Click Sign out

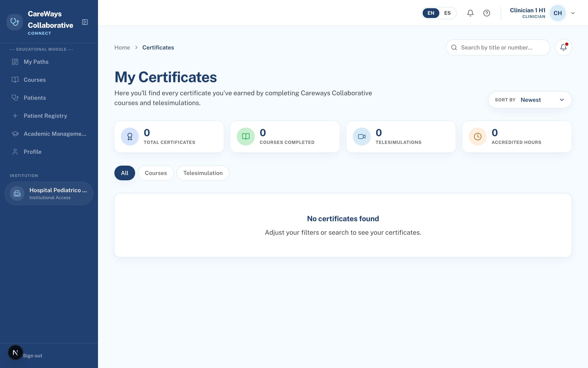coord(32,356)
